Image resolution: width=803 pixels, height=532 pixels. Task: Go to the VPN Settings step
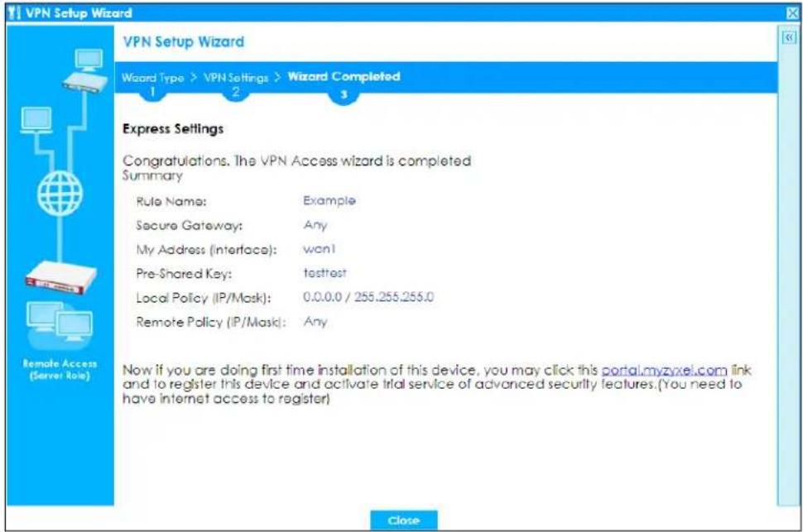point(236,78)
